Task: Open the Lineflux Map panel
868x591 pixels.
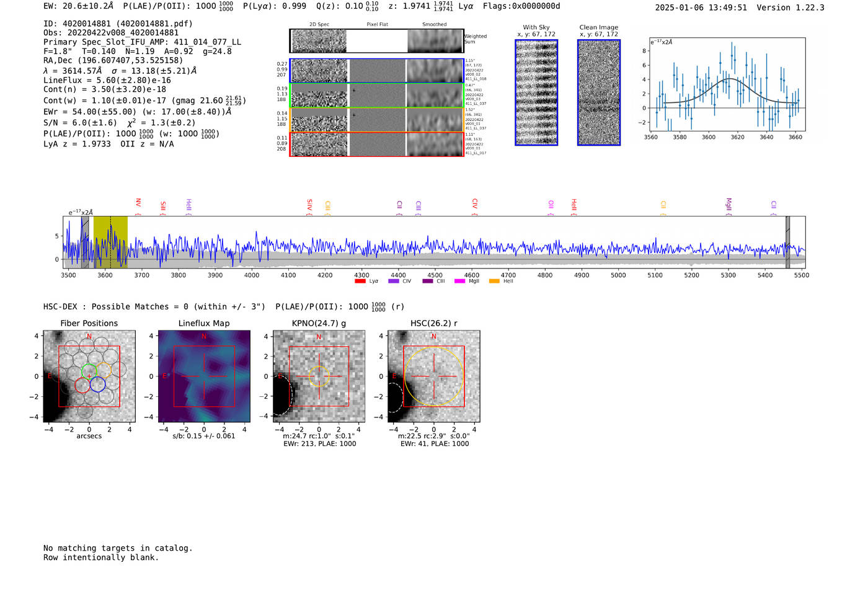Action: click(204, 376)
